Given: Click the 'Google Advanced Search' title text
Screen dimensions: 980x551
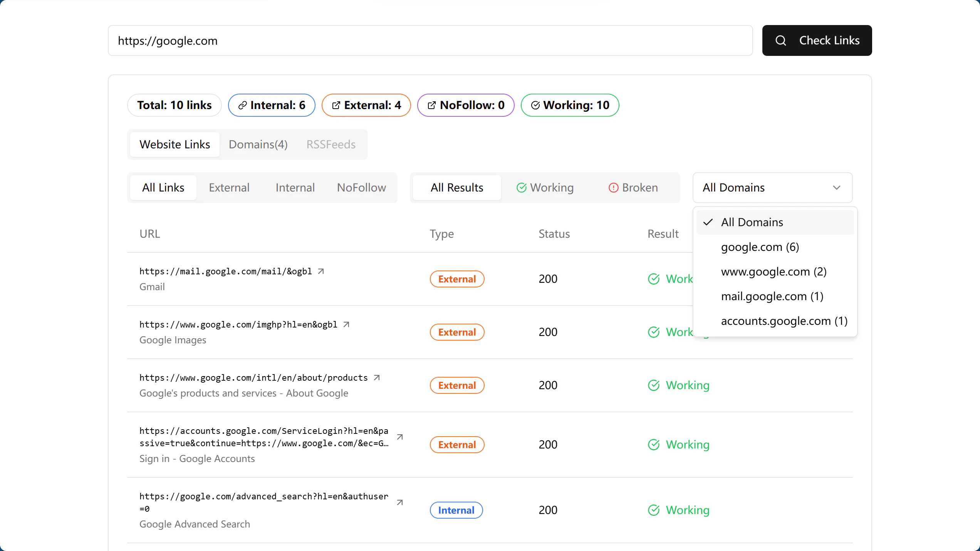Looking at the screenshot, I should (x=195, y=524).
